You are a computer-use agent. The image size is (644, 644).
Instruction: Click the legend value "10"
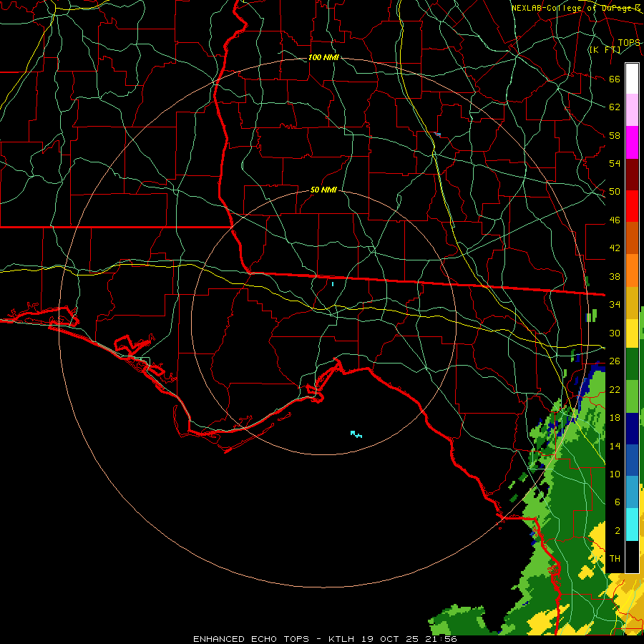click(615, 474)
